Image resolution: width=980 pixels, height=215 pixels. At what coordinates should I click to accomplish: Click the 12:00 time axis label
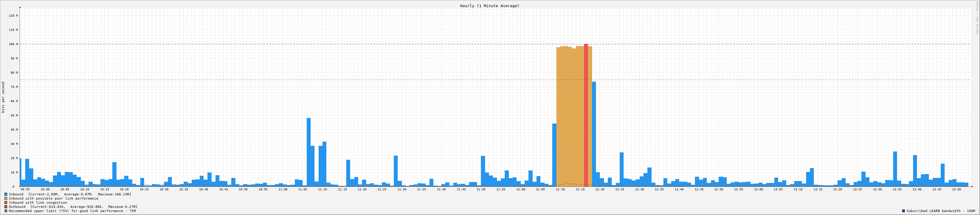[x=520, y=189]
